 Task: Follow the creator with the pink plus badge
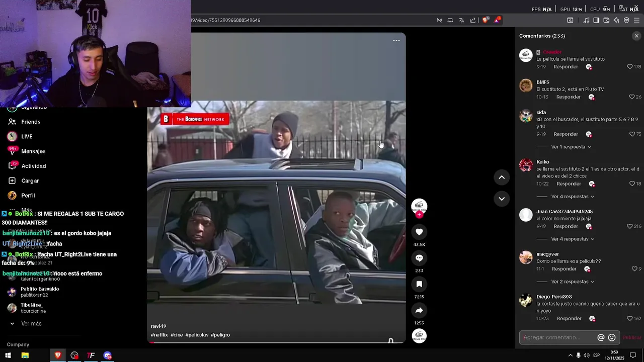(419, 215)
